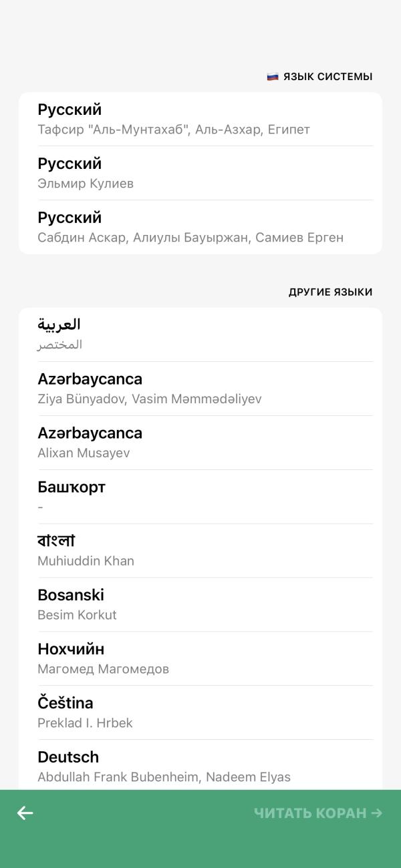Click the Russian flag icon
401x868 pixels.
point(273,77)
